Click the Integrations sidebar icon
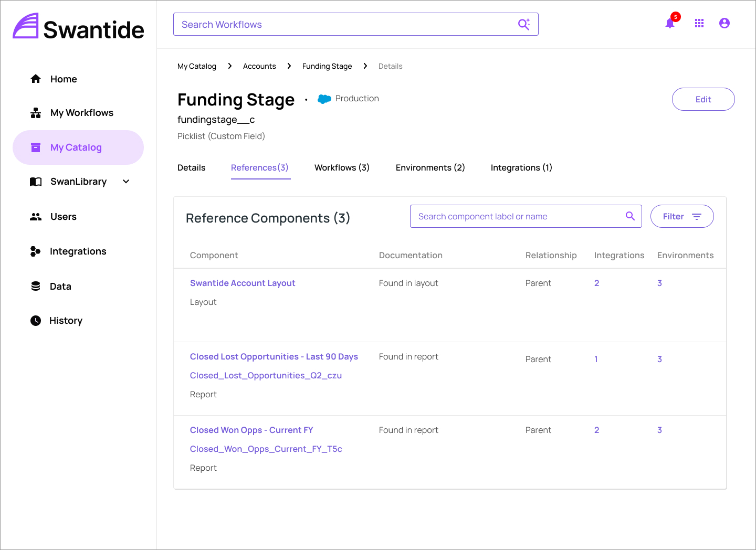Screen dimensions: 756x550 (36, 251)
